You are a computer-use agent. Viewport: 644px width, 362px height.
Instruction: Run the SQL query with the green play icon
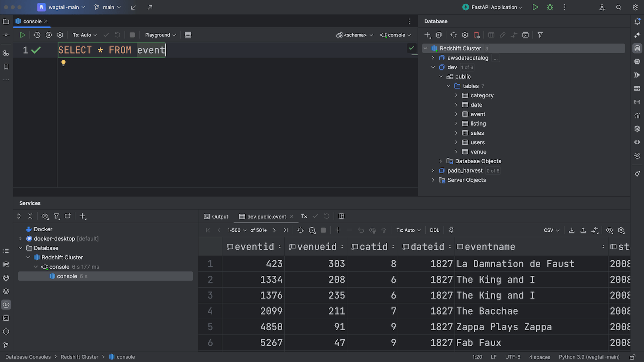(23, 35)
